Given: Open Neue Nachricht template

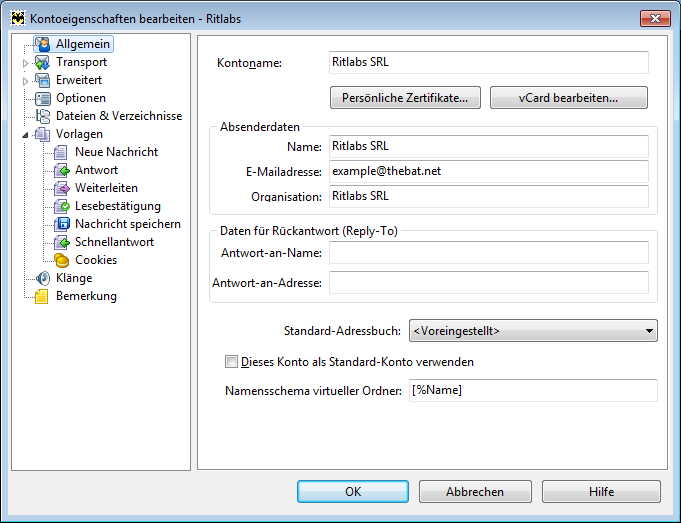Looking at the screenshot, I should tap(116, 152).
